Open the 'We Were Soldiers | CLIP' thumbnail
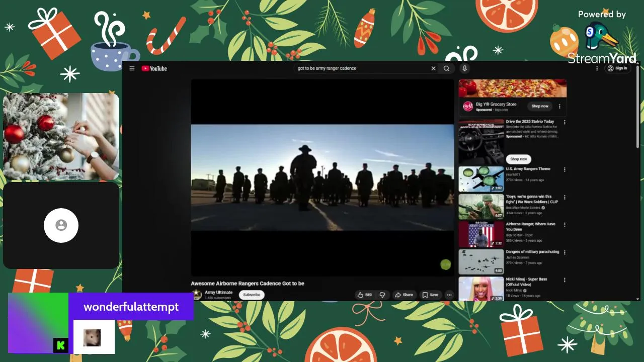Screen dimensions: 644x362 tap(481, 207)
